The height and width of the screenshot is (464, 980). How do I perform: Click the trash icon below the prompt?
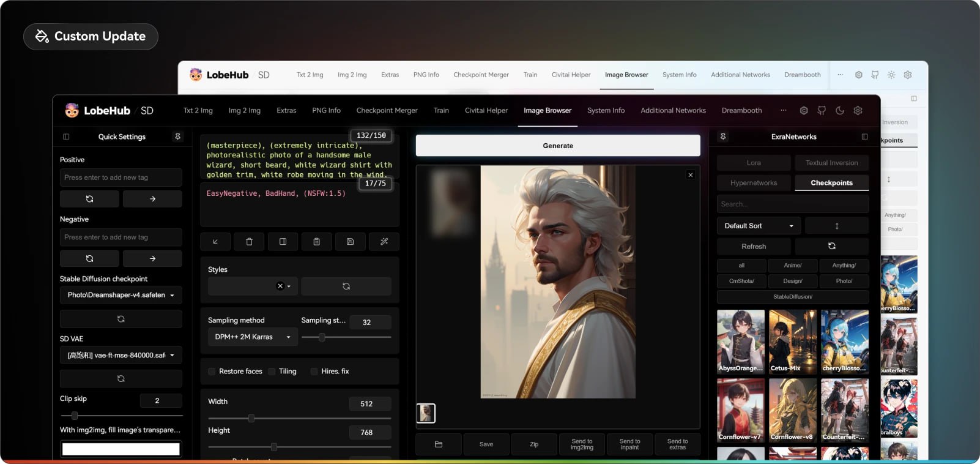click(x=249, y=242)
